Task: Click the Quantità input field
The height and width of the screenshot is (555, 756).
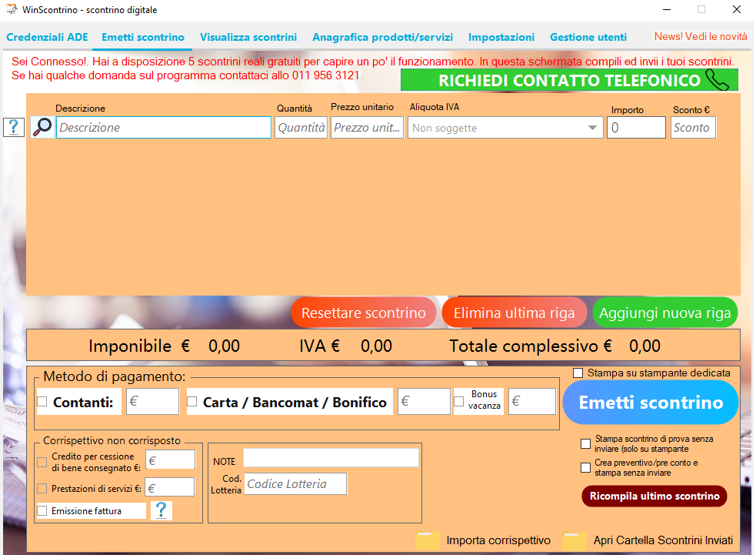Action: 301,128
